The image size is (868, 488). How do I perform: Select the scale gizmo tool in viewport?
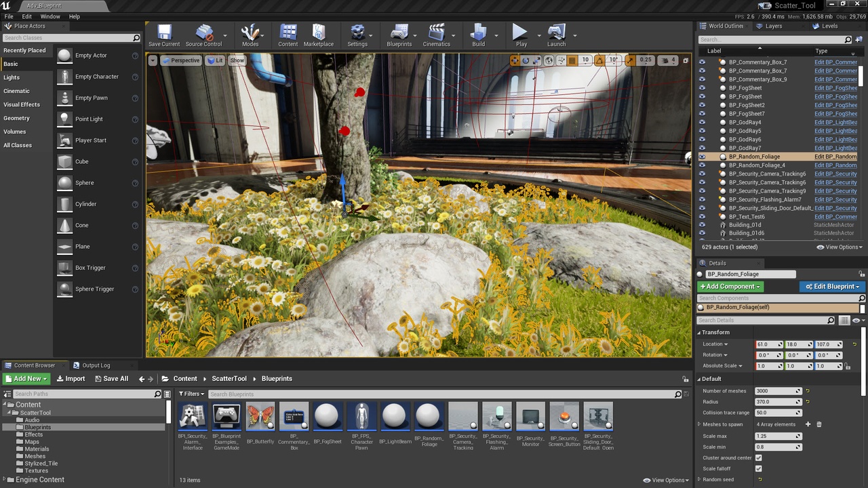[536, 60]
